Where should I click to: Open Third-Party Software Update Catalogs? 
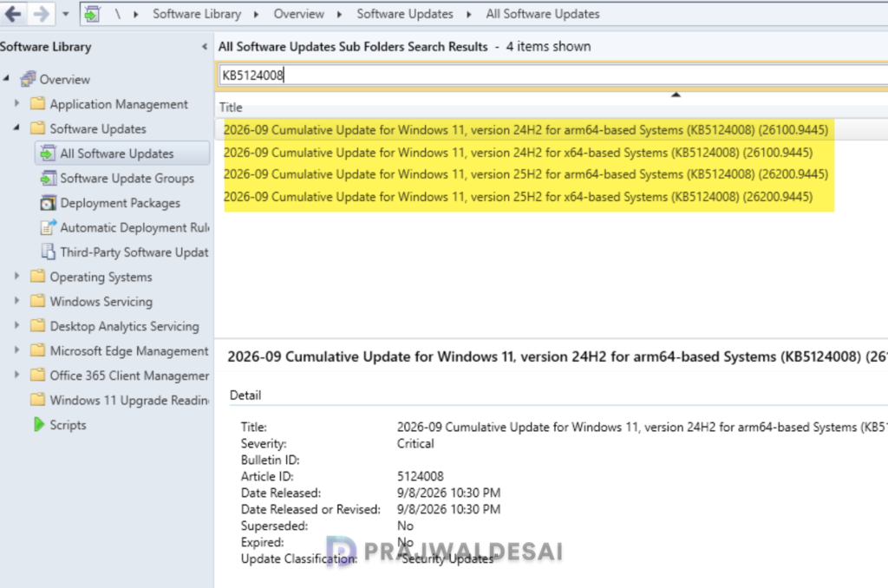[134, 252]
